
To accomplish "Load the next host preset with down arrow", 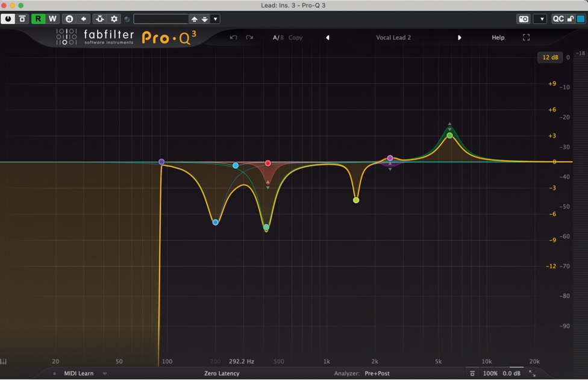I will pos(205,19).
